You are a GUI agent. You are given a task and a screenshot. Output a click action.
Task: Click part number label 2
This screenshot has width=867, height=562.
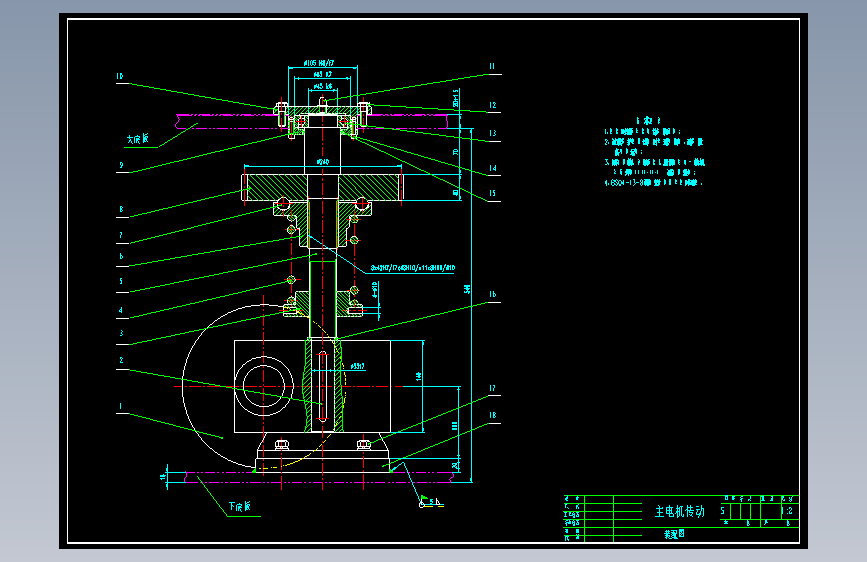pyautogui.click(x=121, y=360)
